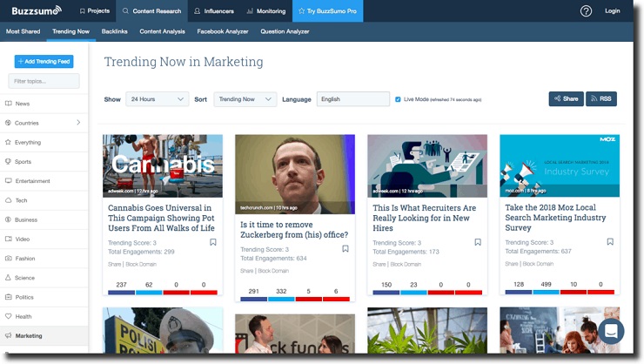This screenshot has width=644, height=364.
Task: Click the Marketing megaphone icon in sidebar
Action: [8, 335]
